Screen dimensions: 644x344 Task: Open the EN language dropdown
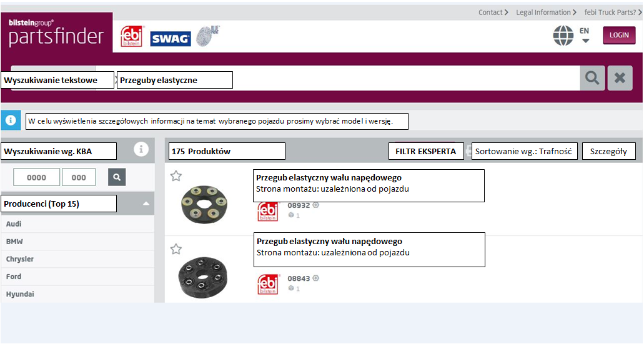pos(585,36)
